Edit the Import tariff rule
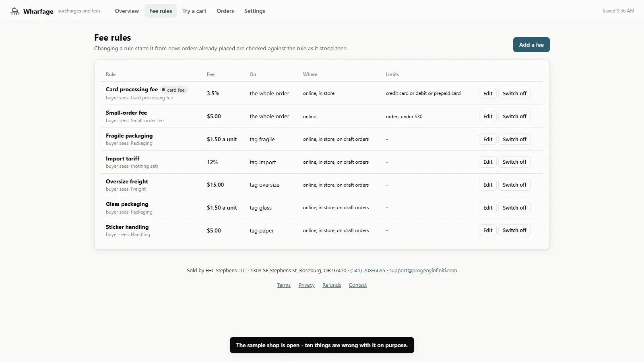Image resolution: width=644 pixels, height=362 pixels. [488, 162]
